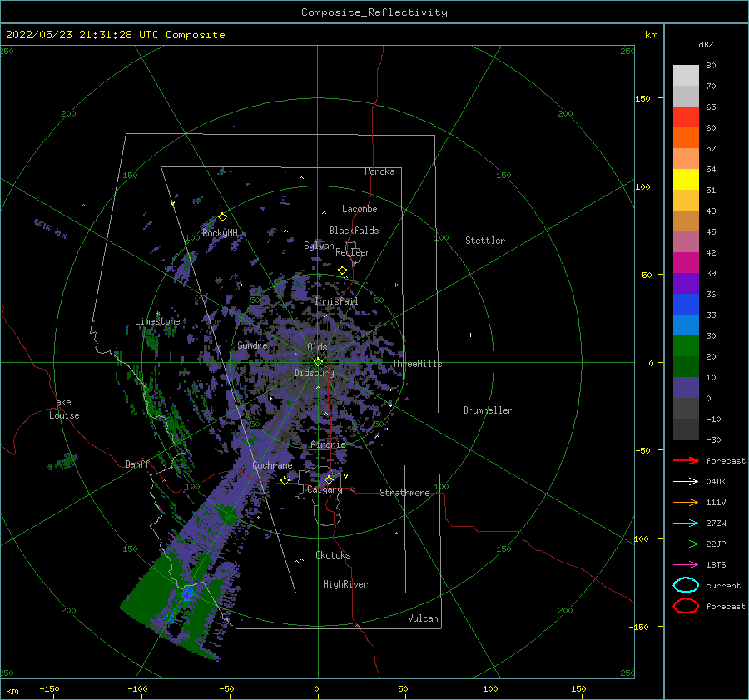Viewport: 749px width, 700px height.
Task: Click the Sylvan label
Action: [319, 246]
